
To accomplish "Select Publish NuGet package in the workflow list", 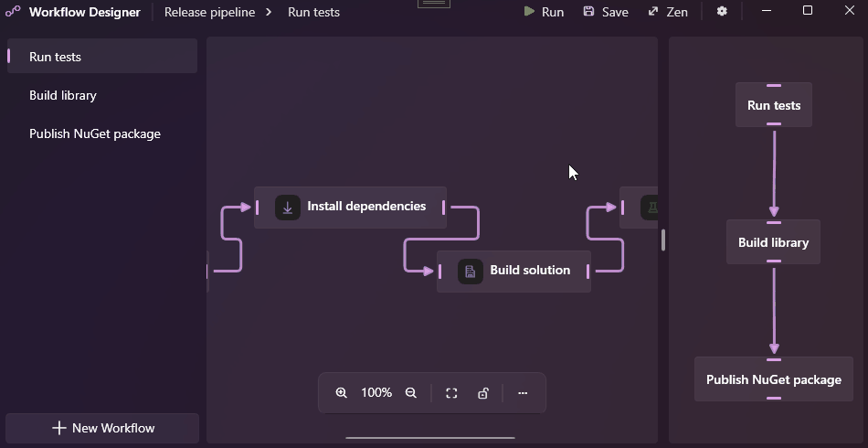I will 102,134.
